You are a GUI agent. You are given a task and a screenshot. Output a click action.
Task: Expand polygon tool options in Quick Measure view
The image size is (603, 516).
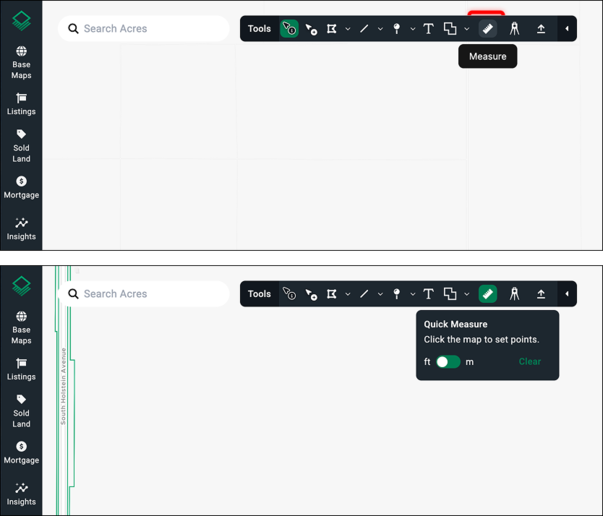tap(348, 294)
